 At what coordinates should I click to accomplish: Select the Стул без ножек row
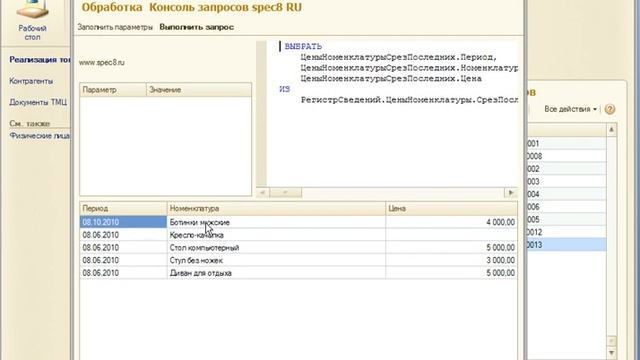[298, 260]
